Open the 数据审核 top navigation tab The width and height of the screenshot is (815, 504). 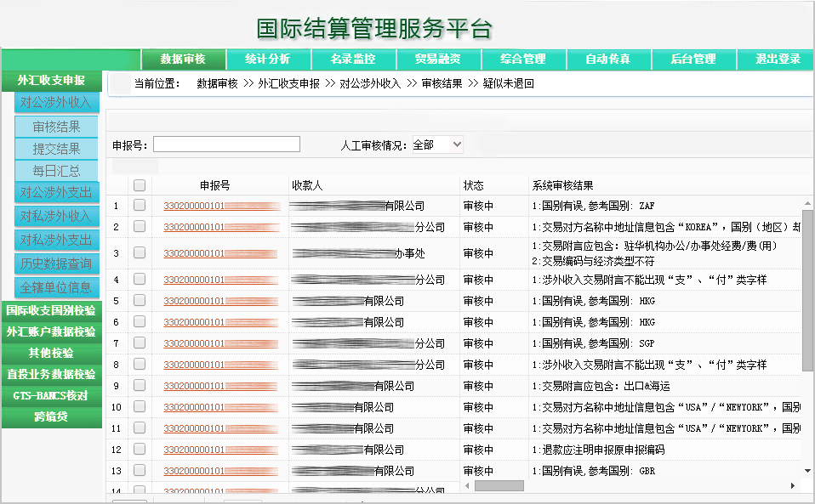pos(183,59)
